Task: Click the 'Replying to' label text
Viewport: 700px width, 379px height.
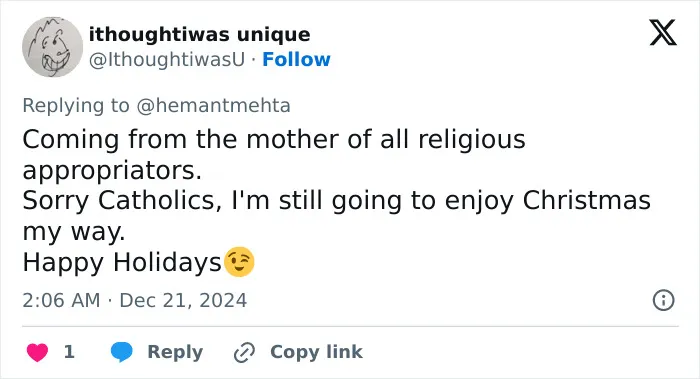Action: click(x=76, y=106)
